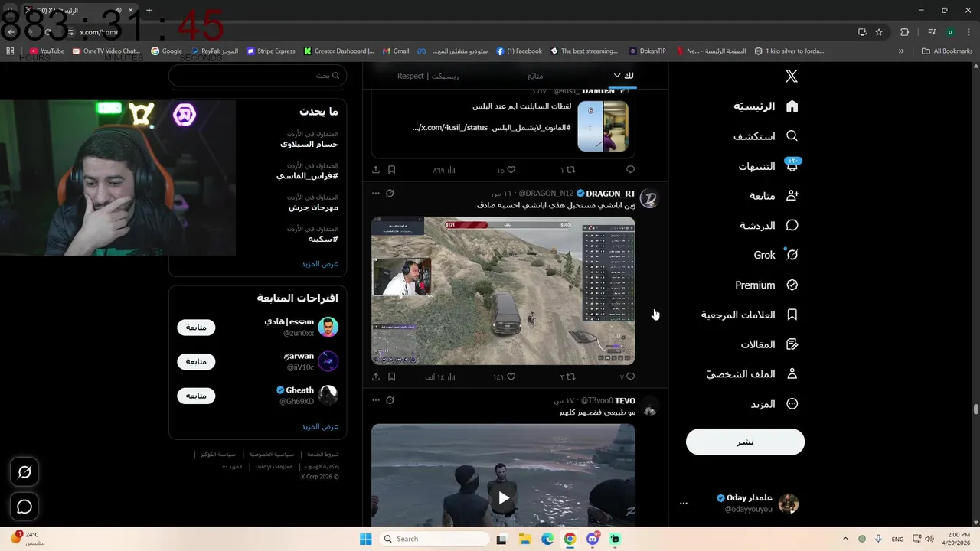The height and width of the screenshot is (551, 980).
Task: Open the X logo home link
Action: coord(792,76)
